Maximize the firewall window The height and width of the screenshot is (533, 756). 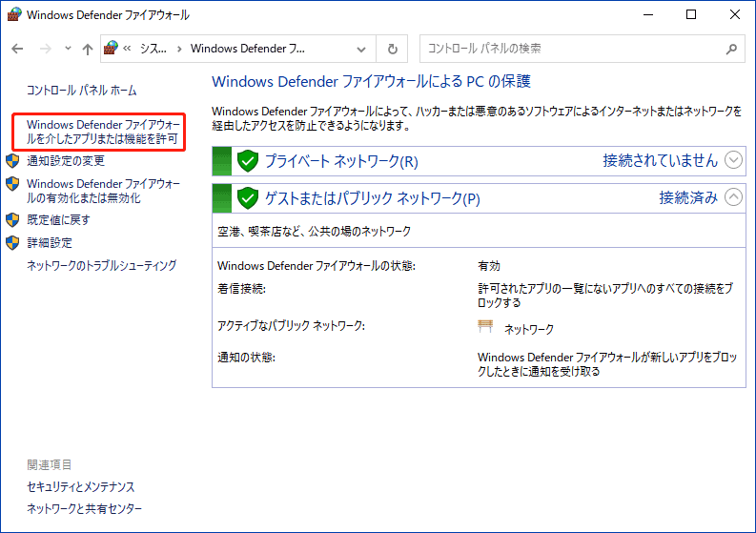[x=691, y=14]
